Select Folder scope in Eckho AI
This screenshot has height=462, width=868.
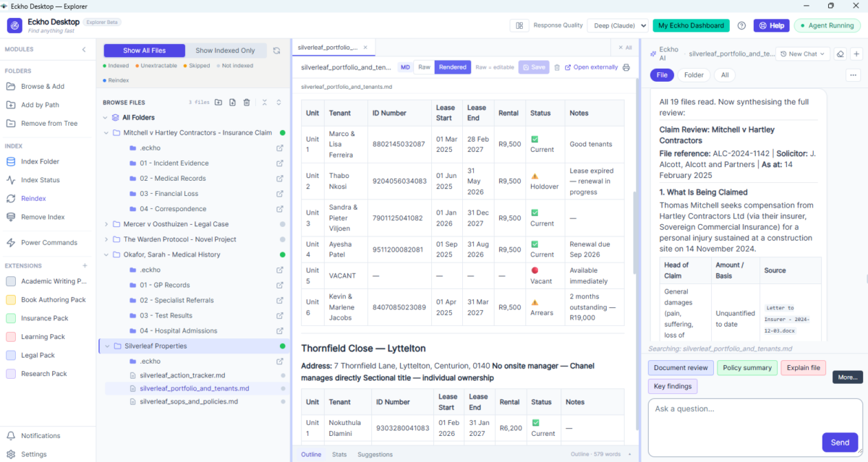tap(694, 74)
